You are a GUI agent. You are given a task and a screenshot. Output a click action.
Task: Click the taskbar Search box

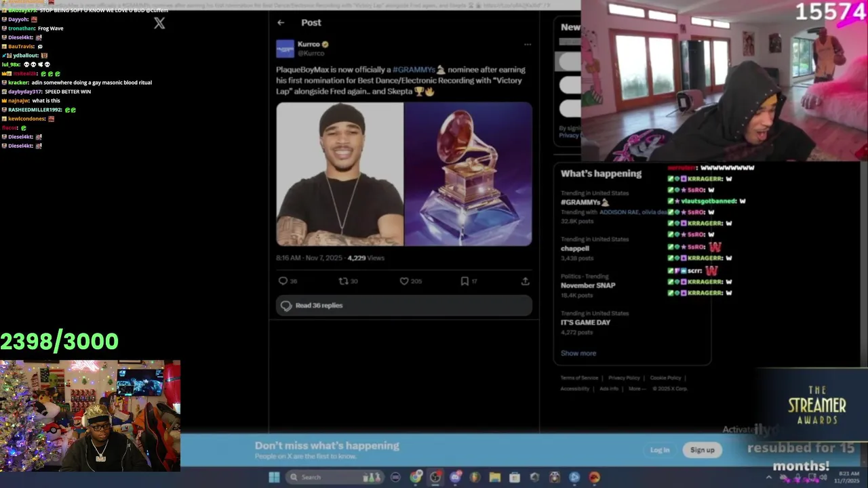coord(335,477)
